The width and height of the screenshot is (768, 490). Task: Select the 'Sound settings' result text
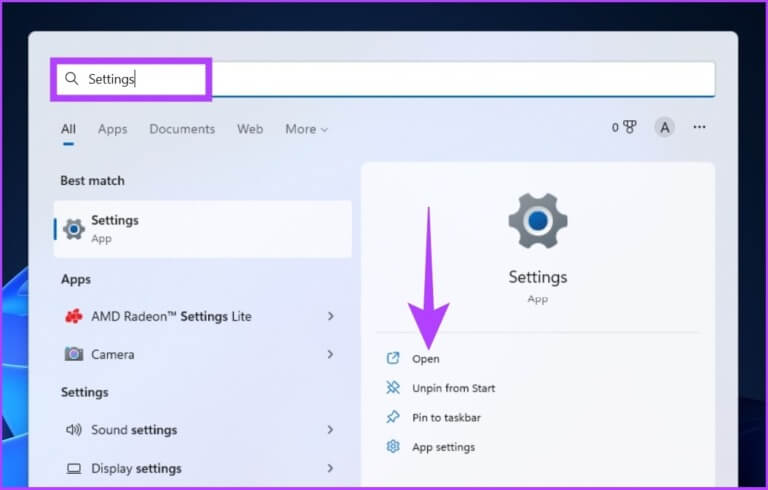pos(134,430)
